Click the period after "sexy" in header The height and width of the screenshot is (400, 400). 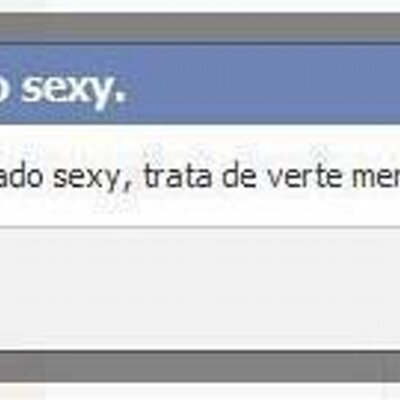[x=121, y=99]
